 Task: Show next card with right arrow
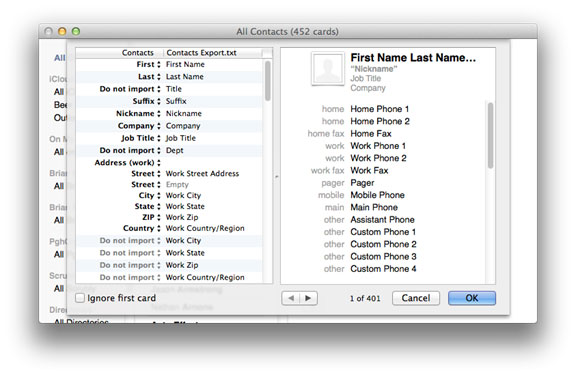click(309, 298)
